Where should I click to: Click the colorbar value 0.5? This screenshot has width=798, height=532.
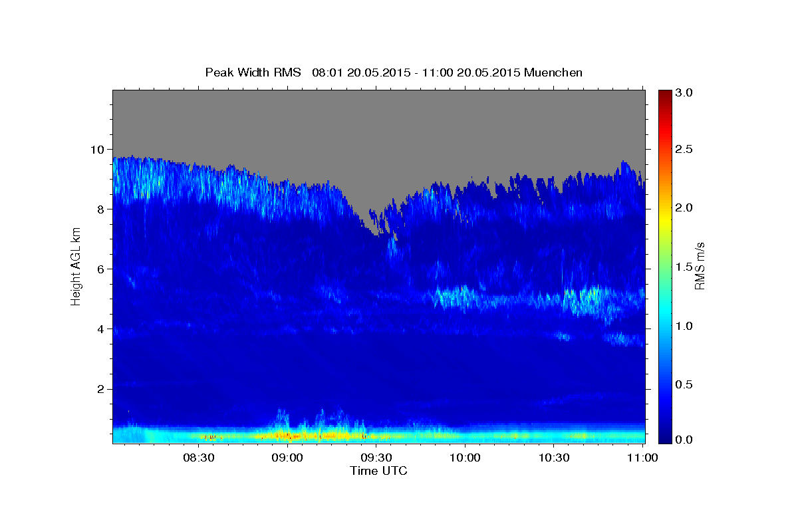coord(684,384)
